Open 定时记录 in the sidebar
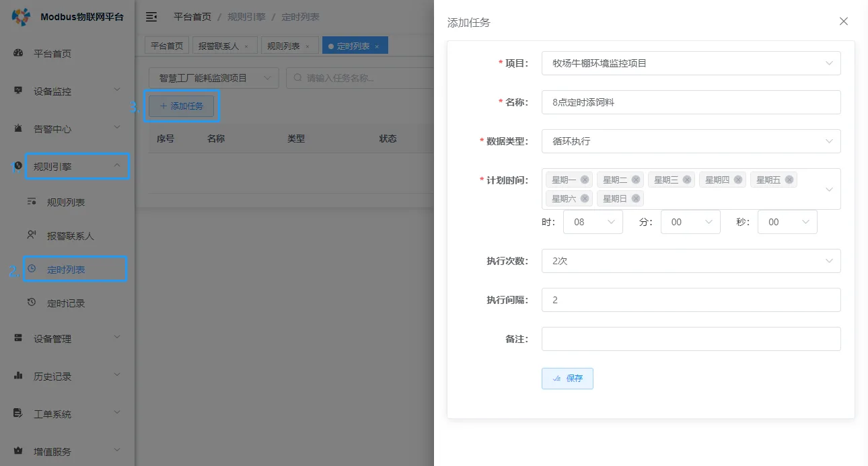868x466 pixels. tap(66, 303)
